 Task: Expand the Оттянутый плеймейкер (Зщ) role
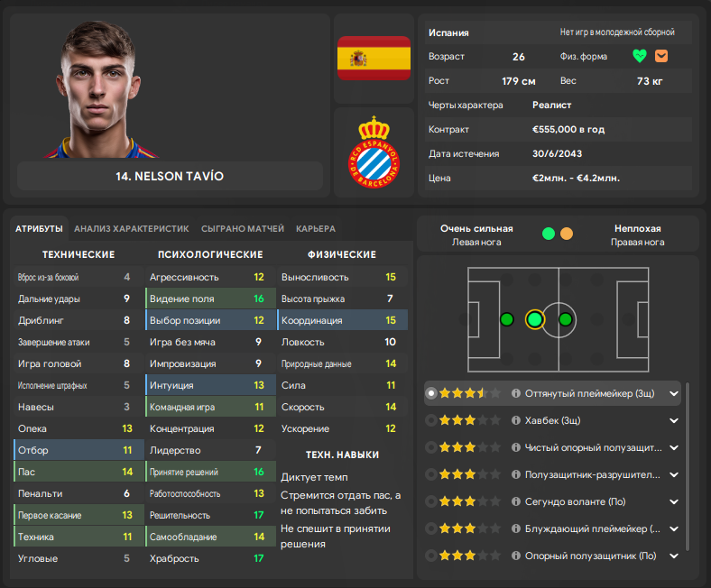(x=673, y=393)
